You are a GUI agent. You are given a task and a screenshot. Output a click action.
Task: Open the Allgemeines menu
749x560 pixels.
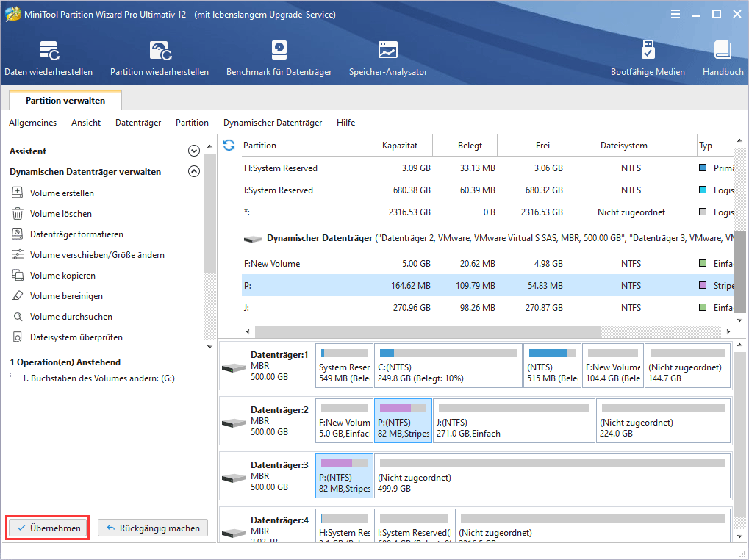[x=32, y=123]
